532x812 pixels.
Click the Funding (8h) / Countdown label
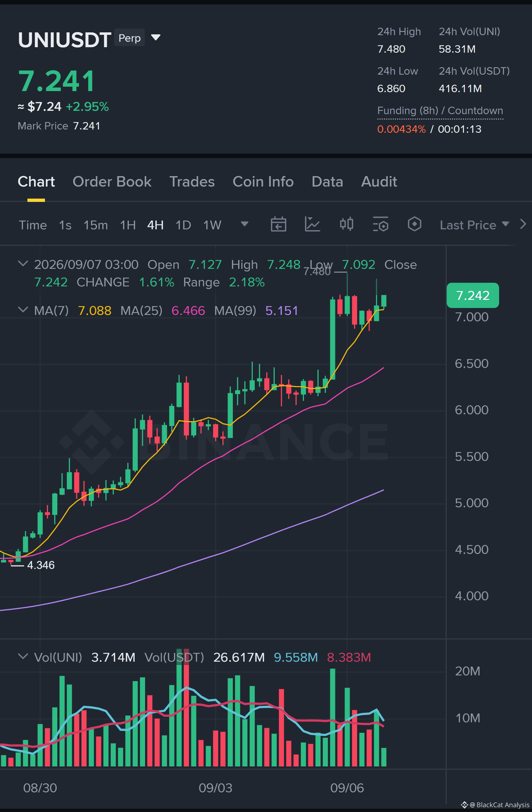click(440, 111)
